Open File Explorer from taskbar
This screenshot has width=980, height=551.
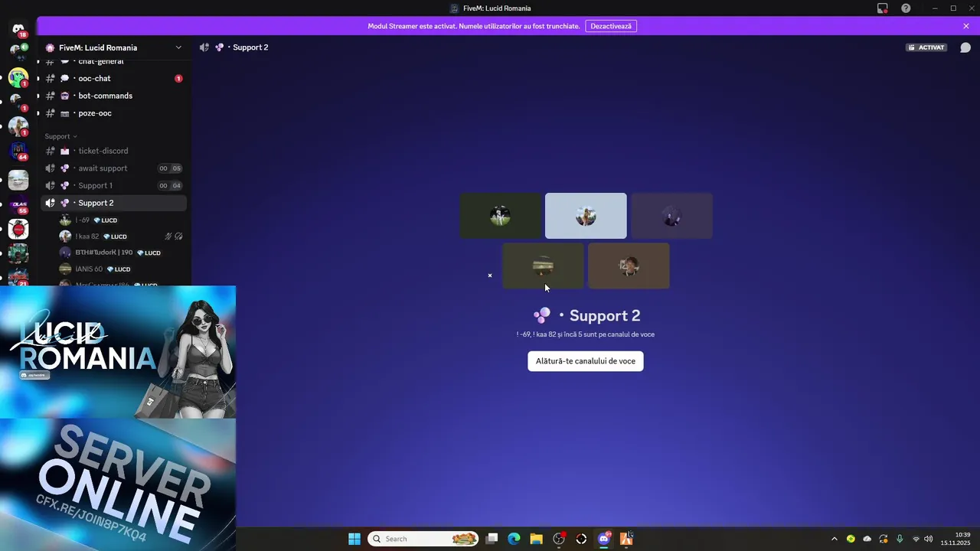[x=536, y=539]
